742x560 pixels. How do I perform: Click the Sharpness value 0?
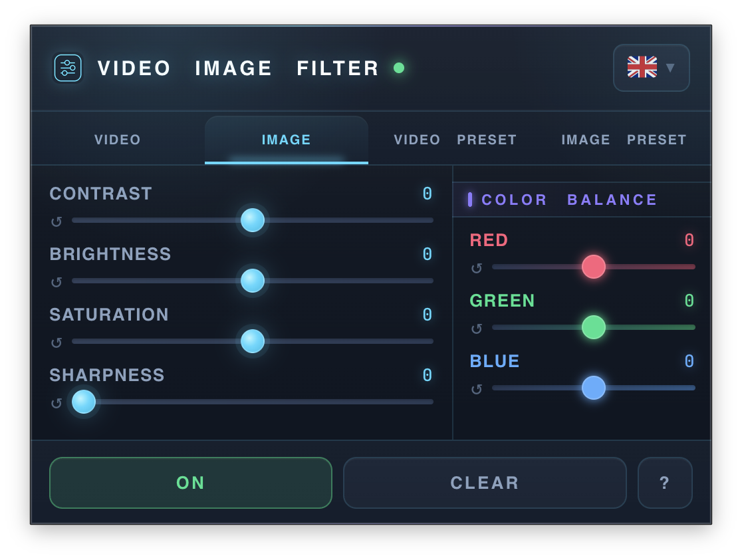tap(428, 375)
